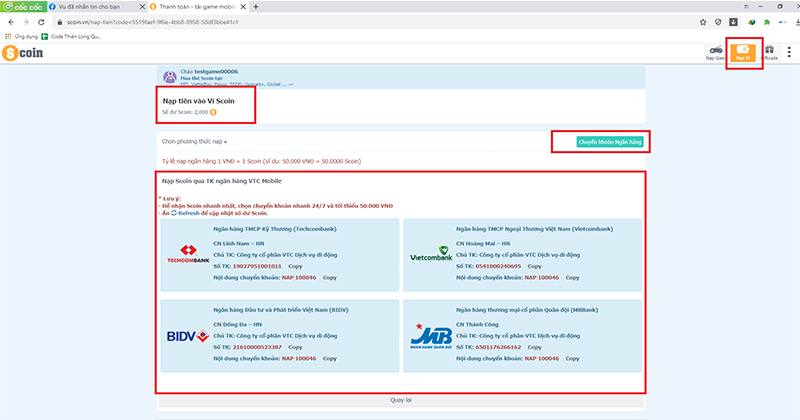The height and width of the screenshot is (420, 800).
Task: Click the Quay lại button
Action: click(401, 400)
